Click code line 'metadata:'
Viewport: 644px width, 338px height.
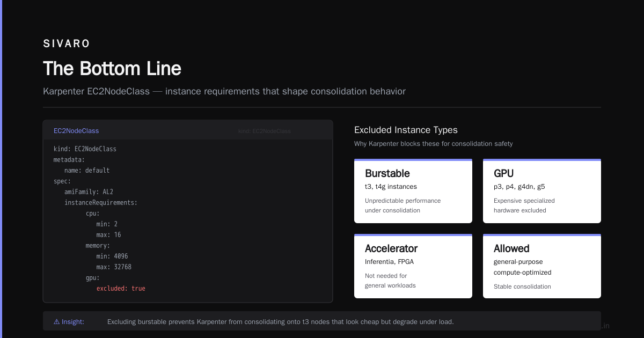point(69,159)
